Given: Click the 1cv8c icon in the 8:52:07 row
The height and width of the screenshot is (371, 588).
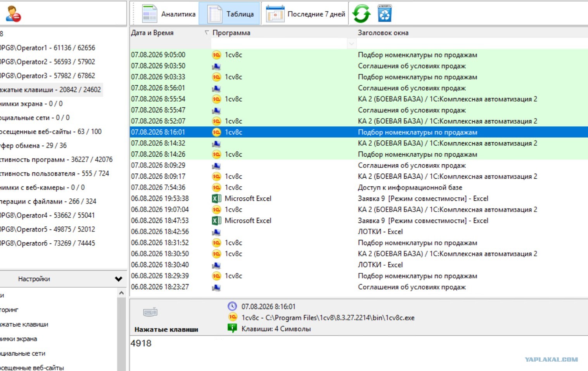Looking at the screenshot, I should click(216, 121).
